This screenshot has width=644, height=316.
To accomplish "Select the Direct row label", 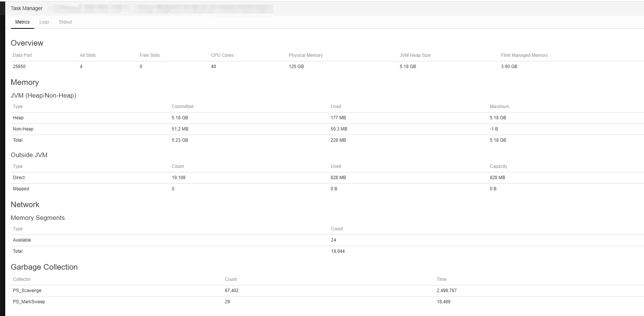I will coord(19,178).
